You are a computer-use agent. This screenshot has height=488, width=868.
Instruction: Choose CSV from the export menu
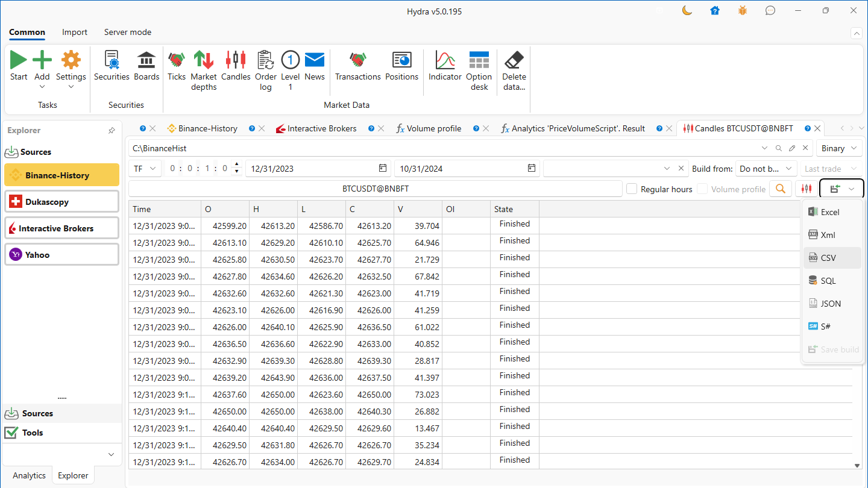[828, 258]
